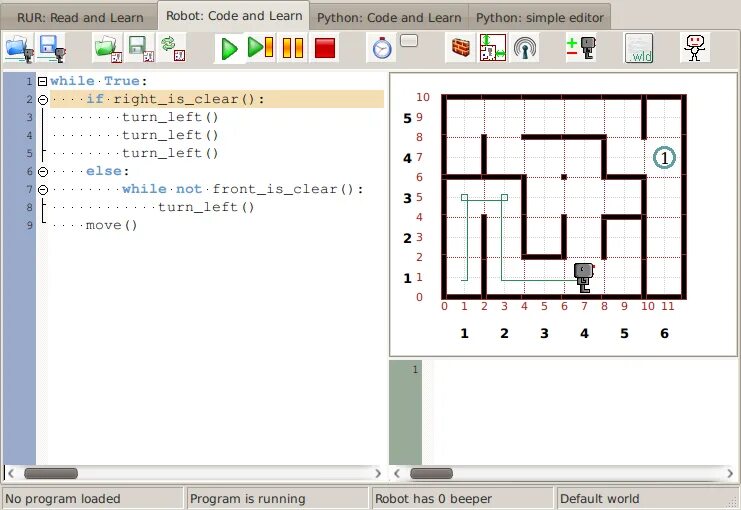Stop the program with red square
Screen dimensions: 741x510
point(324,48)
